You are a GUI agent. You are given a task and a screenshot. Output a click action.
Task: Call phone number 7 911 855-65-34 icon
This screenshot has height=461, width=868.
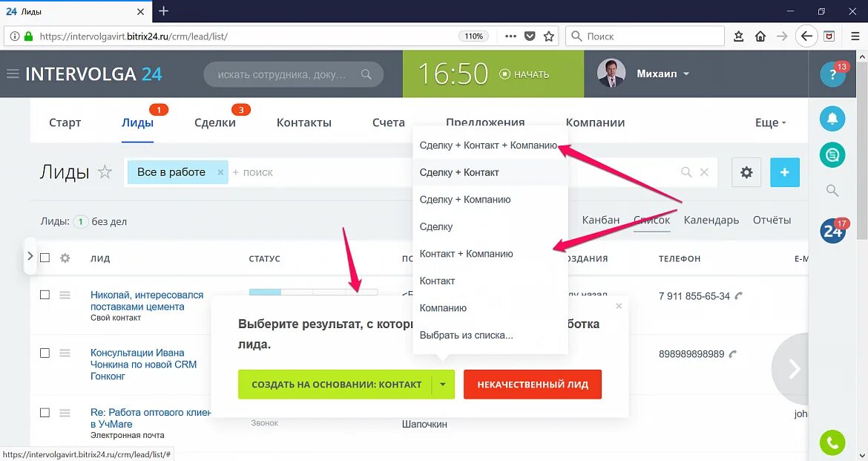tap(738, 296)
